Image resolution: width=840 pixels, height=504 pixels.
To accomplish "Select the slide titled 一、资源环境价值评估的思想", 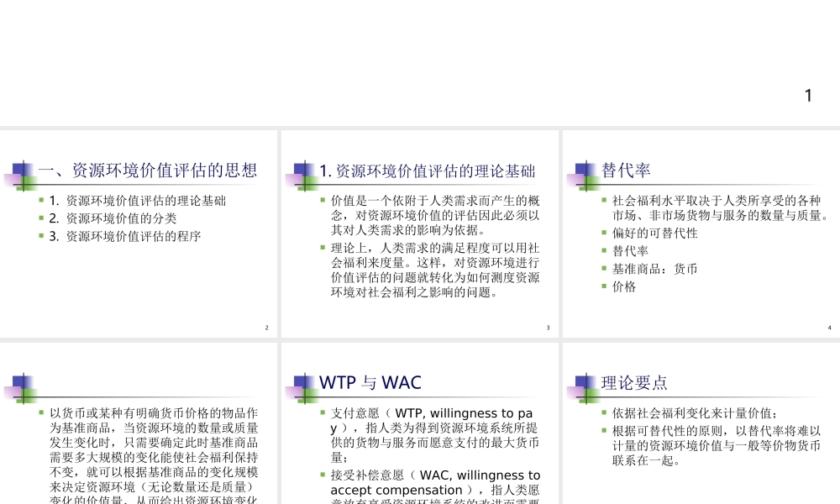I will pyautogui.click(x=138, y=233).
